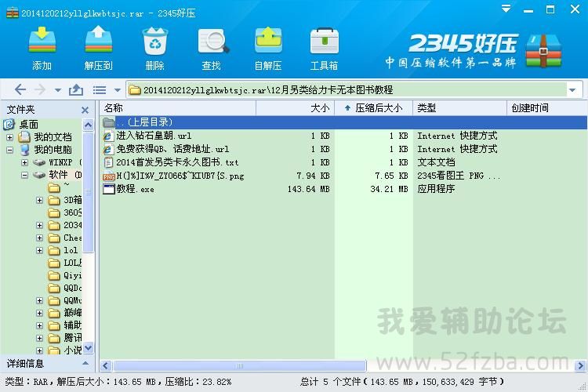Sort by the 创建时间 column header
Viewport: 588px width, 392px height.
click(x=546, y=108)
